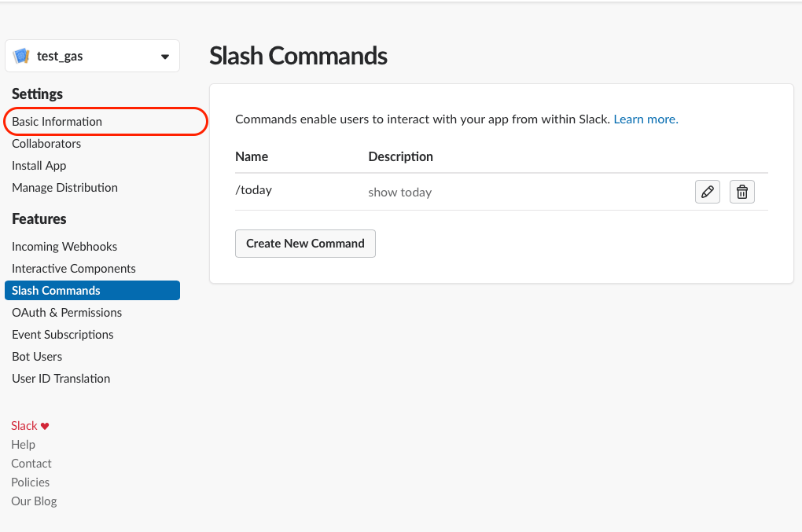Visit the Our Blog link
The height and width of the screenshot is (532, 802).
point(34,501)
